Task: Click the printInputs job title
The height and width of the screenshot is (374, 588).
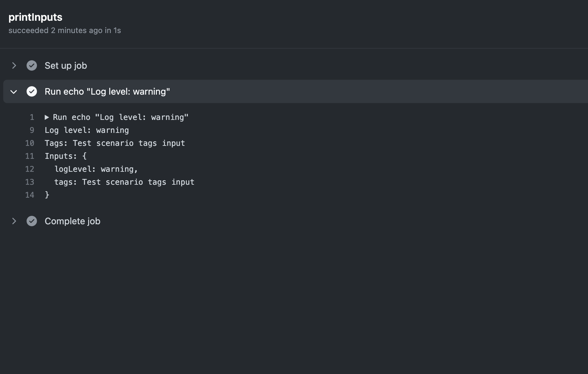Action: point(35,17)
